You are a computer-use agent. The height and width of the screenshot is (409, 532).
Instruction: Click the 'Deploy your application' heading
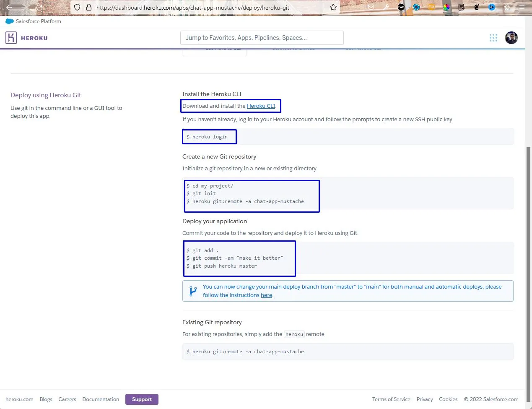point(215,221)
